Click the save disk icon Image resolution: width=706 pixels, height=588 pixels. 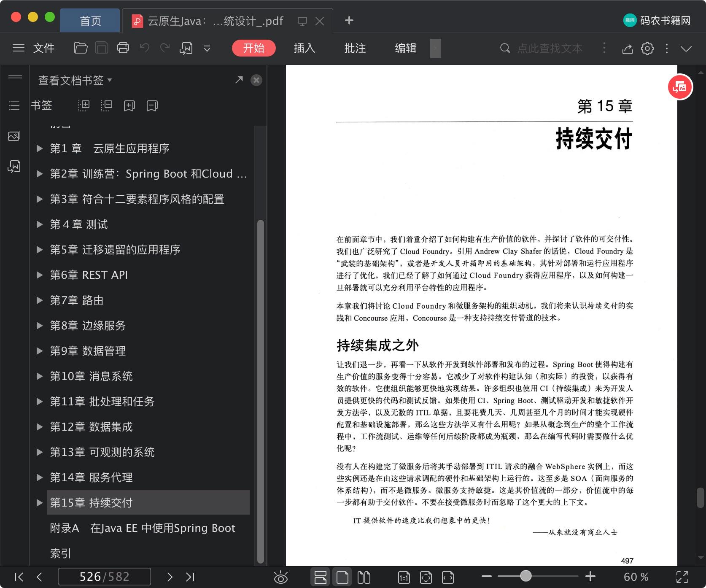click(x=102, y=48)
